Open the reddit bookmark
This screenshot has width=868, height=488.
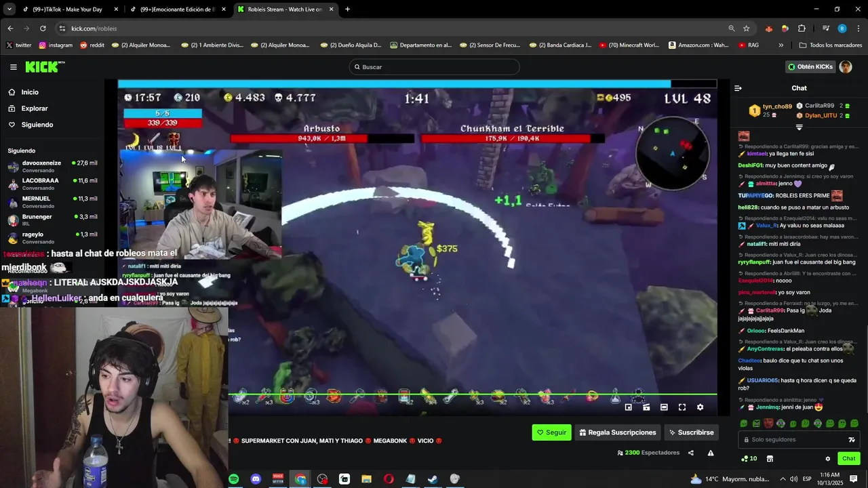click(92, 45)
